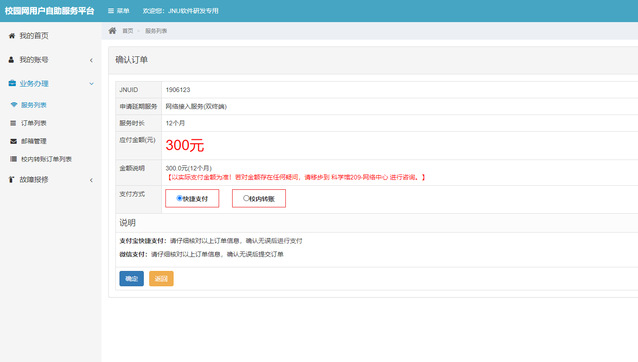
Task: Select the 快捷支付 radio button
Action: pos(179,198)
